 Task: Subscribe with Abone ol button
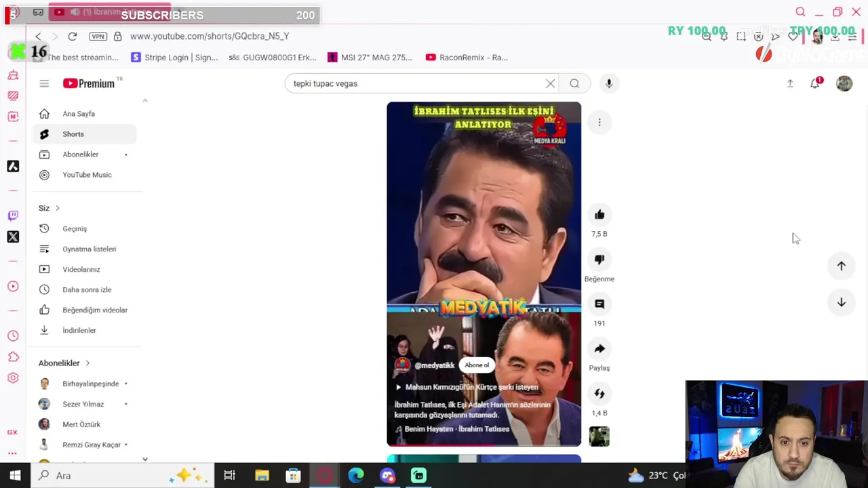point(477,365)
